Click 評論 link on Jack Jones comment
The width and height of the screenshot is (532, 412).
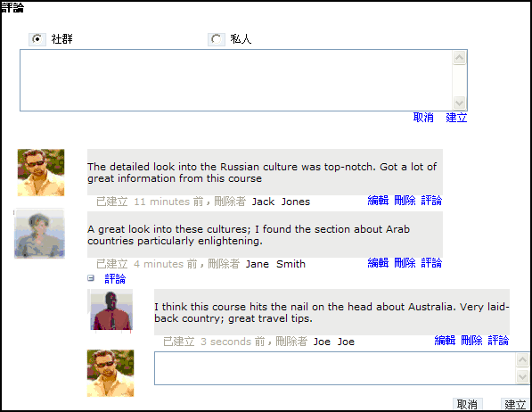pos(431,201)
